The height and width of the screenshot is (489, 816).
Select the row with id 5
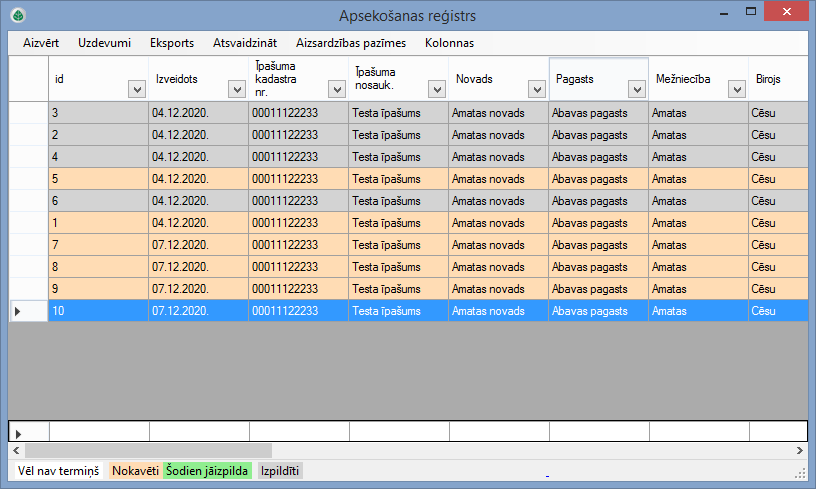click(x=98, y=179)
